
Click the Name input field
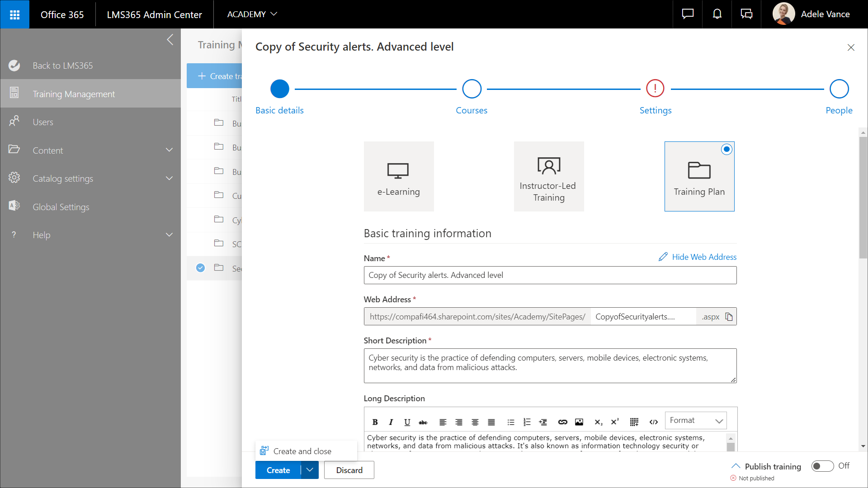click(550, 275)
